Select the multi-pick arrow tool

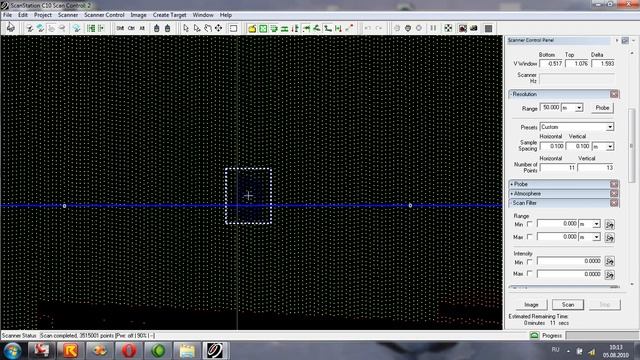pyautogui.click(x=197, y=28)
